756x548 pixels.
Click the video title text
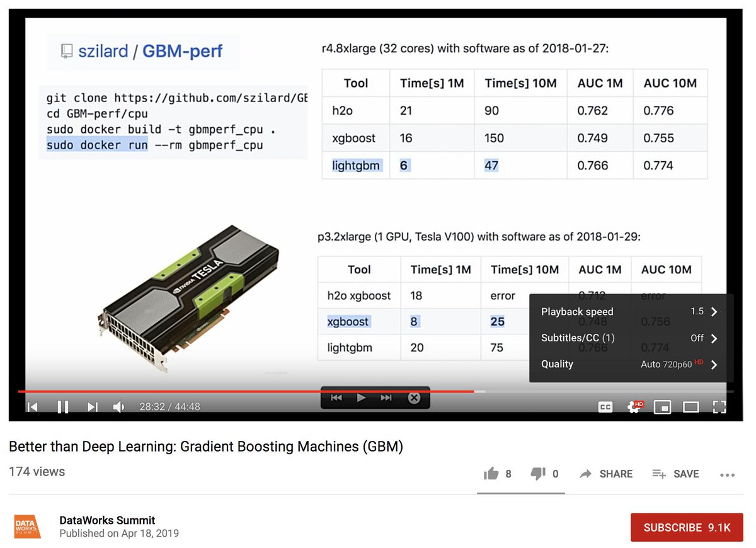(206, 447)
